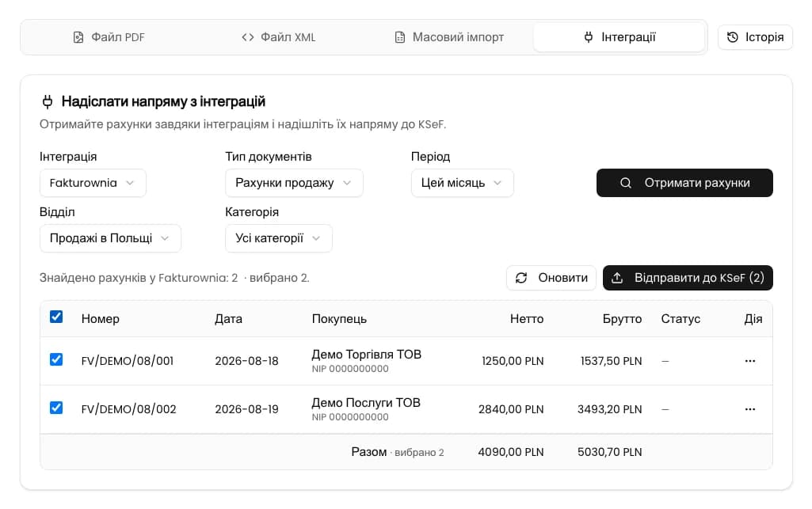The height and width of the screenshot is (509, 812).
Task: Click the Оновити refresh button
Action: [551, 278]
